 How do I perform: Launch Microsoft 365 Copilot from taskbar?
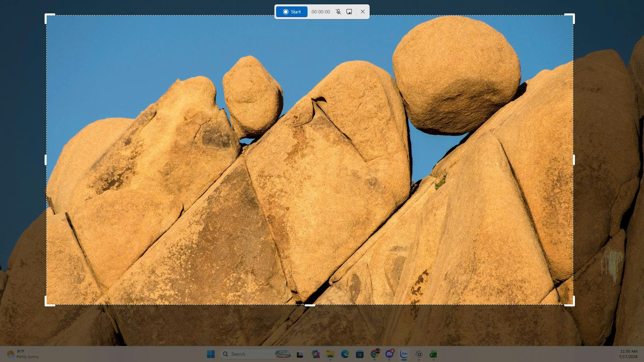[315, 354]
